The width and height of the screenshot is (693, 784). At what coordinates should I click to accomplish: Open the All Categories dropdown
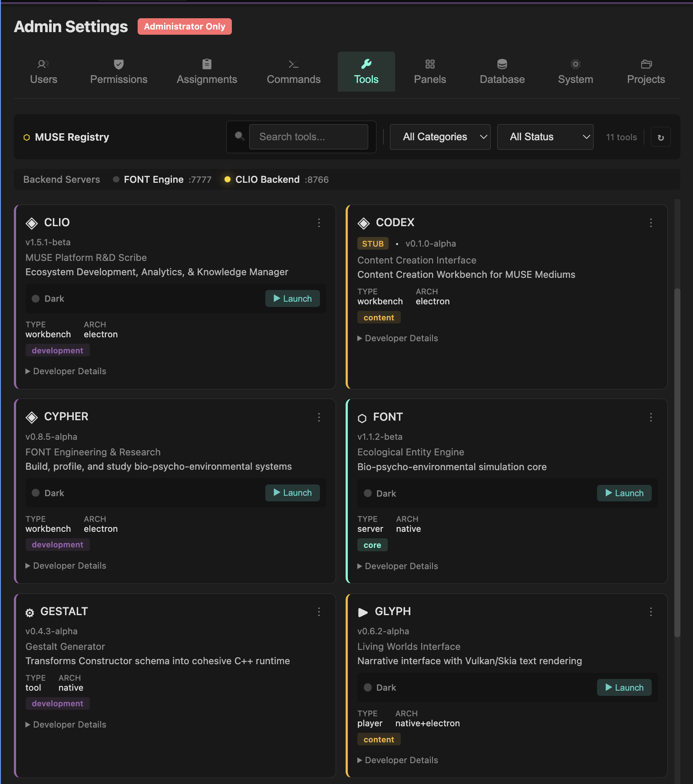440,137
